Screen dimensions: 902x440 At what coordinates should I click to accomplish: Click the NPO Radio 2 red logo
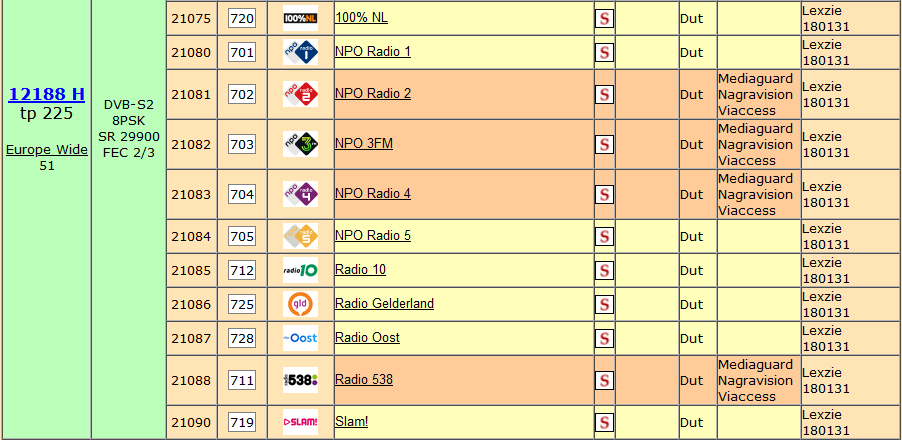(x=300, y=94)
